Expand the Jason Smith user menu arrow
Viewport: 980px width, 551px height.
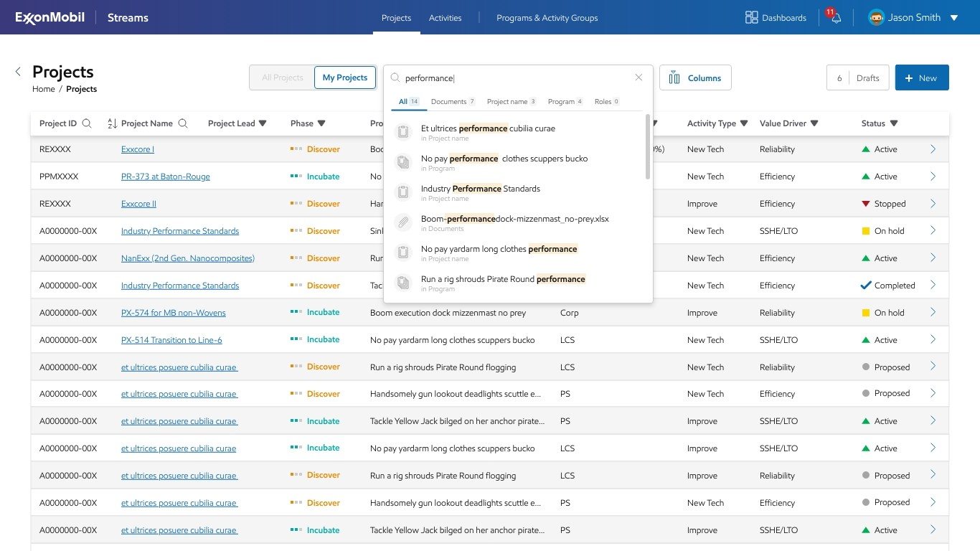[954, 18]
